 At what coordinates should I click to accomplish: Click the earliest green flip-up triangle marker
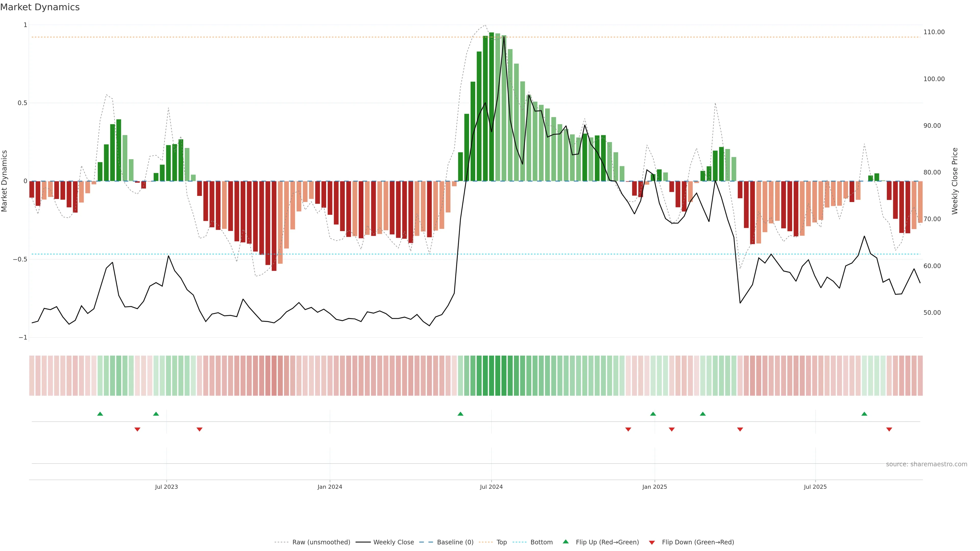[100, 414]
